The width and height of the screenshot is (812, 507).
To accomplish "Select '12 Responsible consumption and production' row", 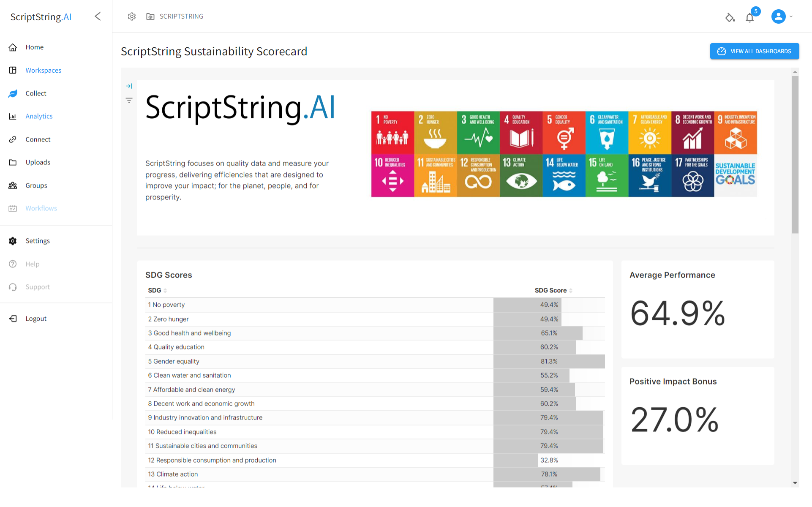I will click(x=375, y=461).
